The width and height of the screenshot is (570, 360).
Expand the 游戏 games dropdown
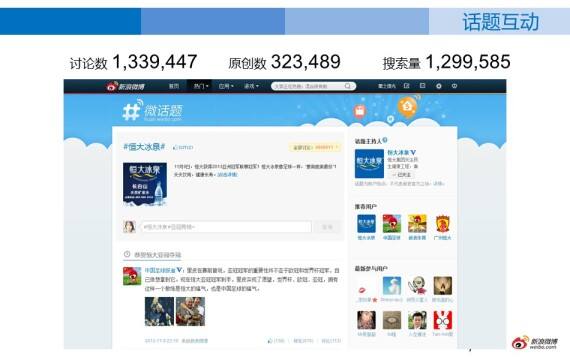(251, 86)
